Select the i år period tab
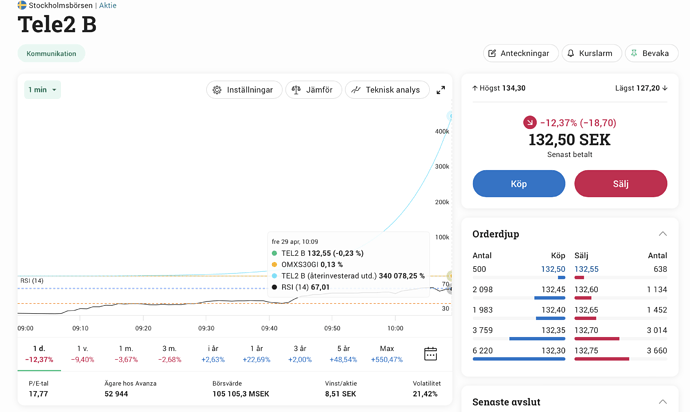This screenshot has width=690, height=412. point(213,354)
